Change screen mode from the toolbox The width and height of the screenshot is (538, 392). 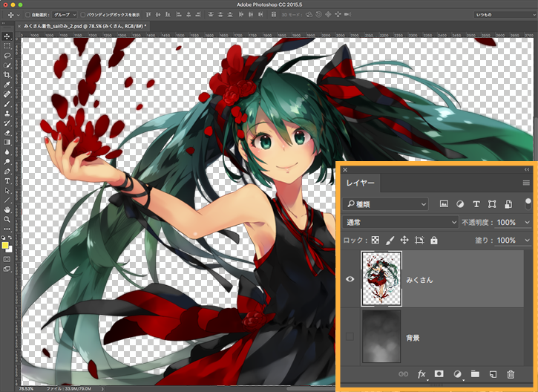pos(7,269)
